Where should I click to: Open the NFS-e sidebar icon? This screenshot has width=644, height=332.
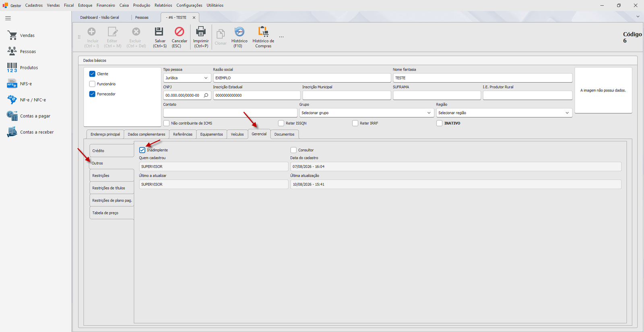[12, 84]
